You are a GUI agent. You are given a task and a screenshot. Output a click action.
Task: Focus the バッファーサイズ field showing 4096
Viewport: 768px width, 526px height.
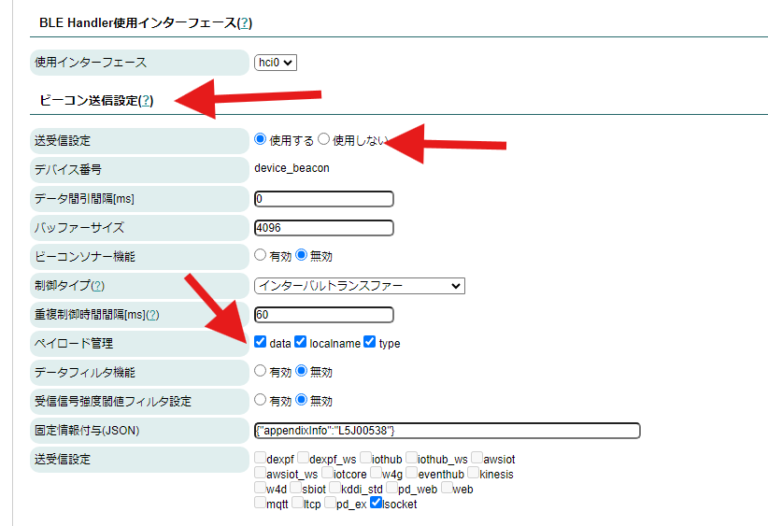point(324,227)
